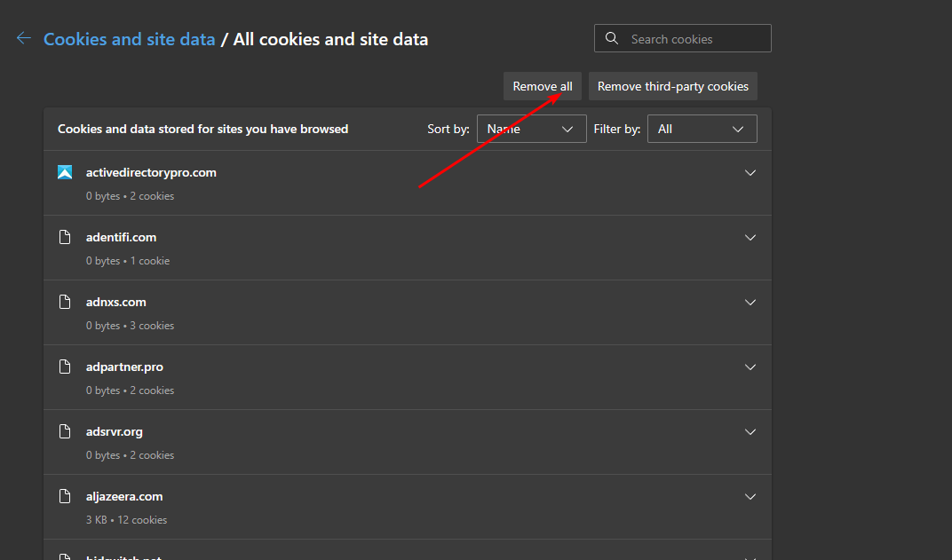Open the Cookies and site data breadcrumb link
The height and width of the screenshot is (560, 952).
pos(130,39)
